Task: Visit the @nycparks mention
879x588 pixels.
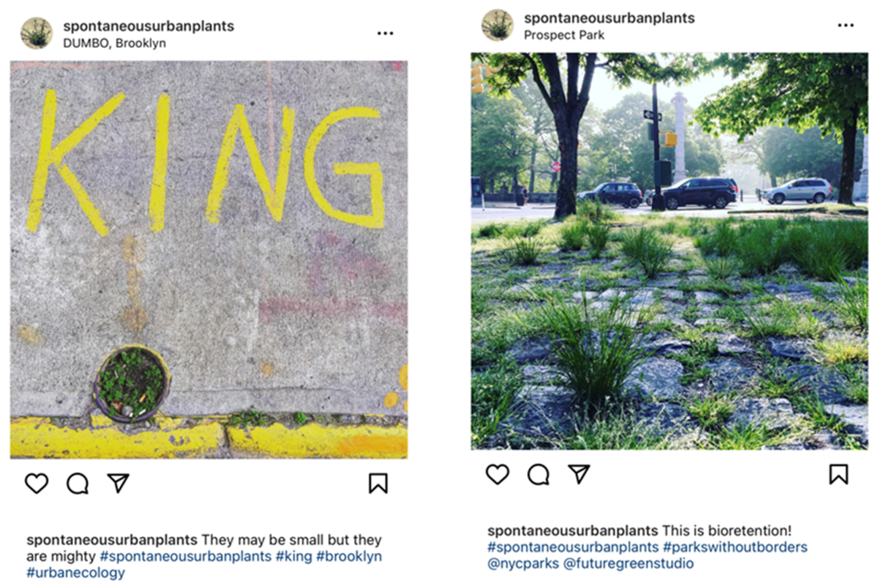Action: tap(523, 564)
